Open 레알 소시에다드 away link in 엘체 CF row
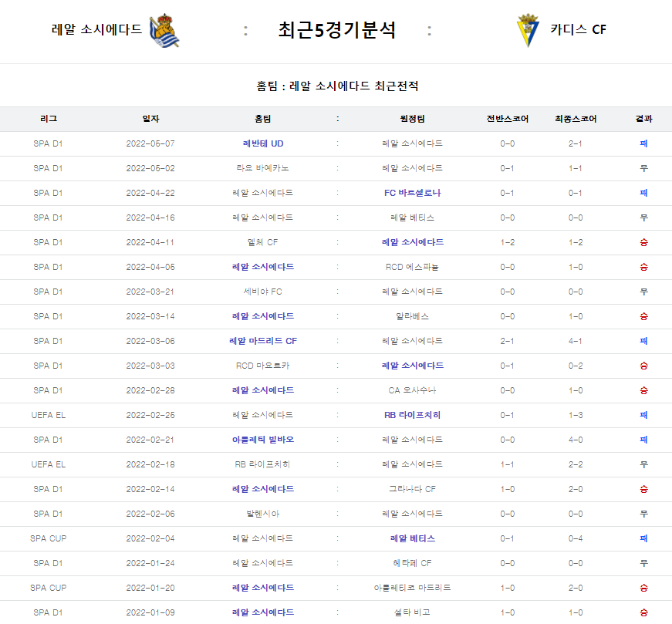The height and width of the screenshot is (624, 672). 413,242
